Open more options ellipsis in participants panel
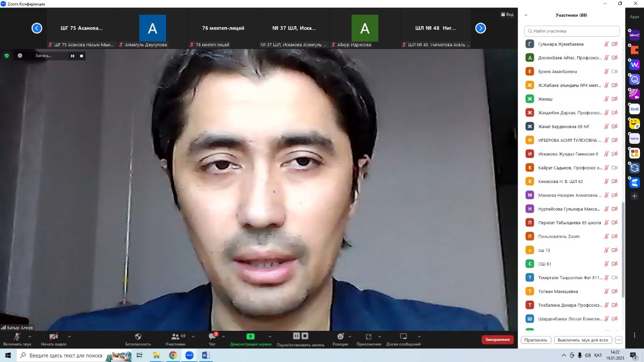Screen dimensions: 644x362 [618, 340]
